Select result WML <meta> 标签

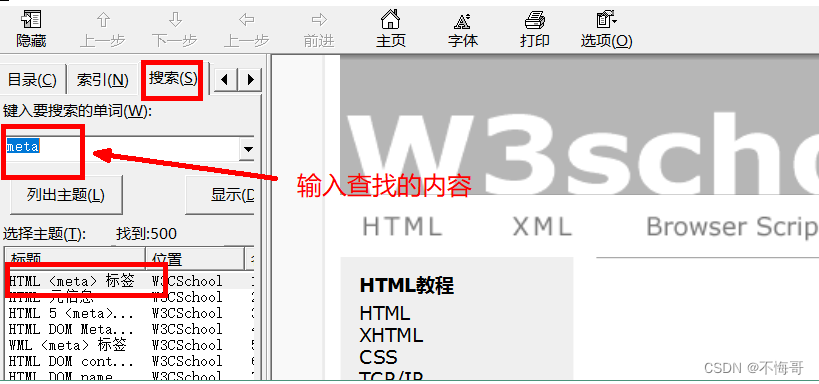pos(130,345)
